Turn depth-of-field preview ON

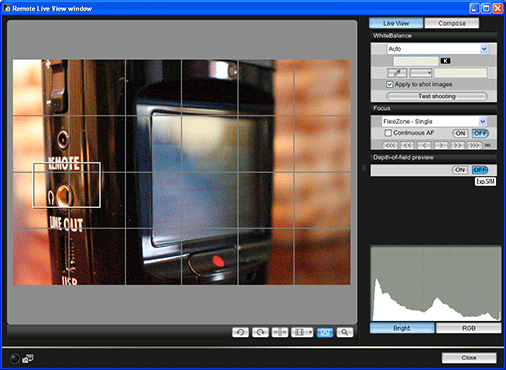click(460, 170)
